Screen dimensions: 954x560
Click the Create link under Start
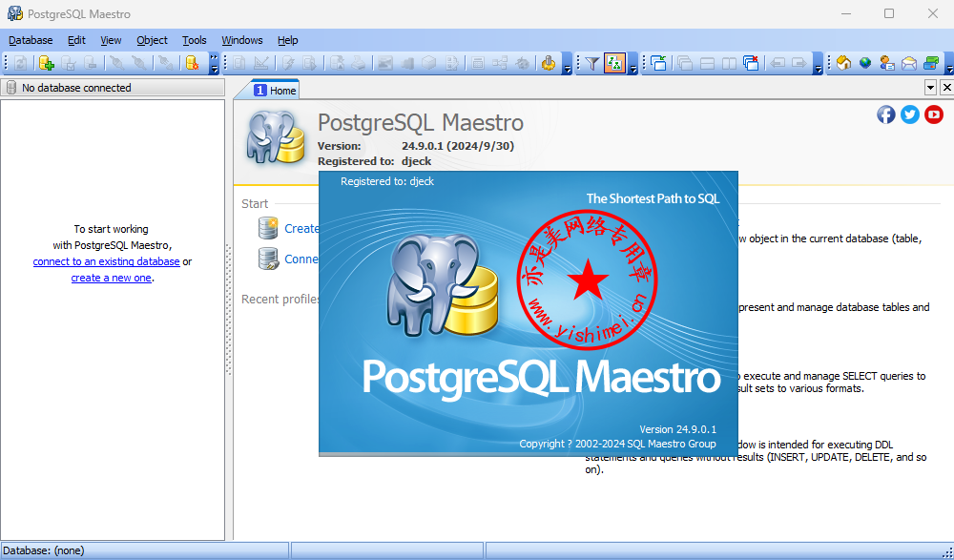301,228
